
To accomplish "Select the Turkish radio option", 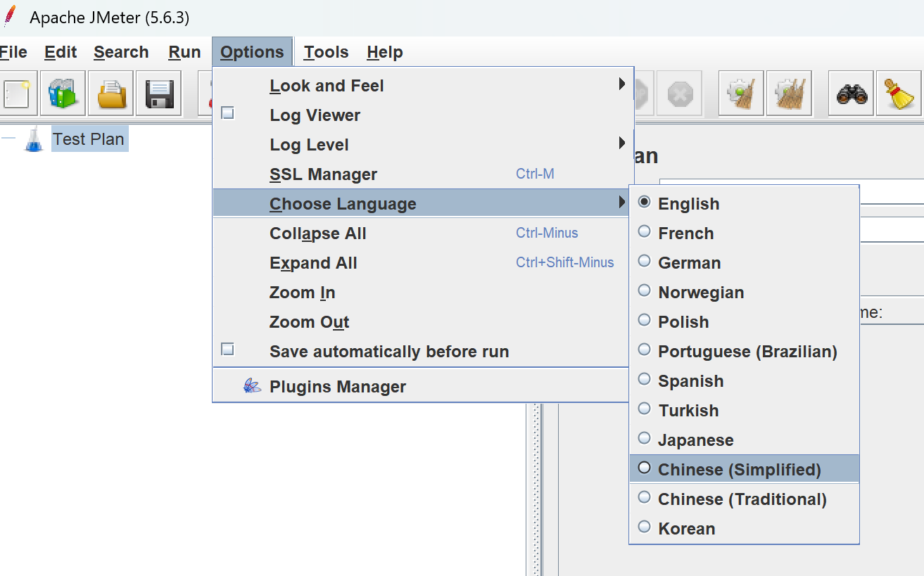I will click(644, 409).
